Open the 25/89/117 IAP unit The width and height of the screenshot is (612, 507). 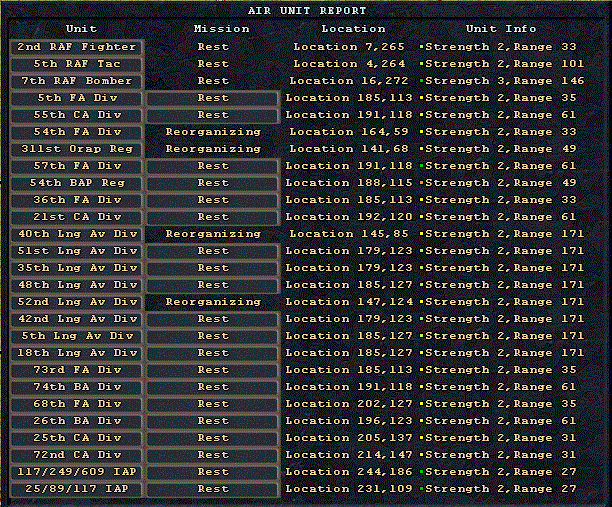(x=77, y=489)
